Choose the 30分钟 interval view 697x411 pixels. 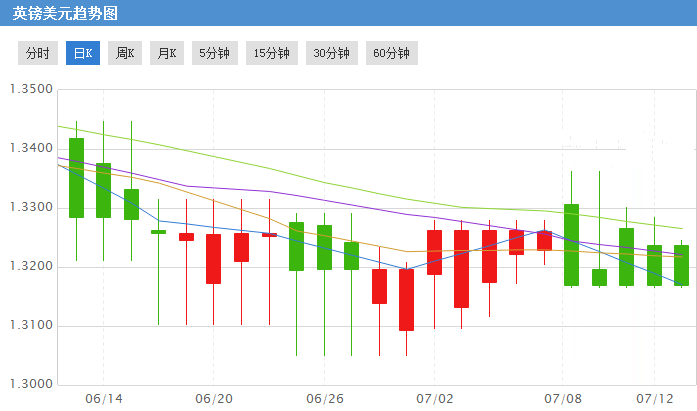pos(331,53)
